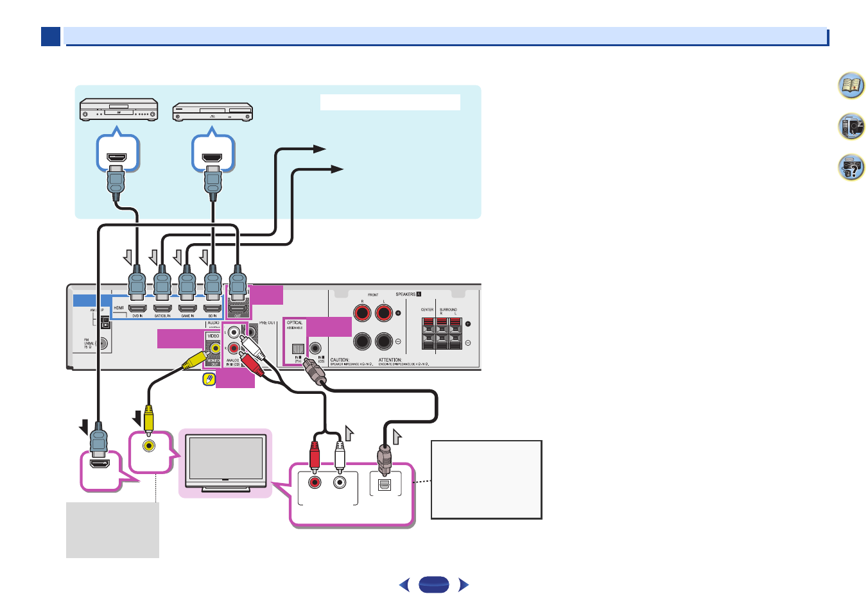Select the television illustration
Image resolution: width=868 pixels, height=612 pixels.
pos(225,463)
